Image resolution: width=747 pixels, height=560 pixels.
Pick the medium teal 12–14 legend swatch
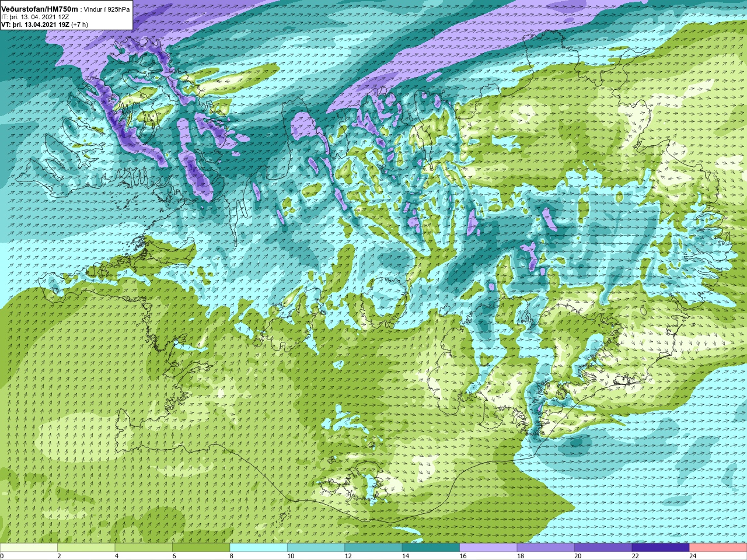point(373,548)
